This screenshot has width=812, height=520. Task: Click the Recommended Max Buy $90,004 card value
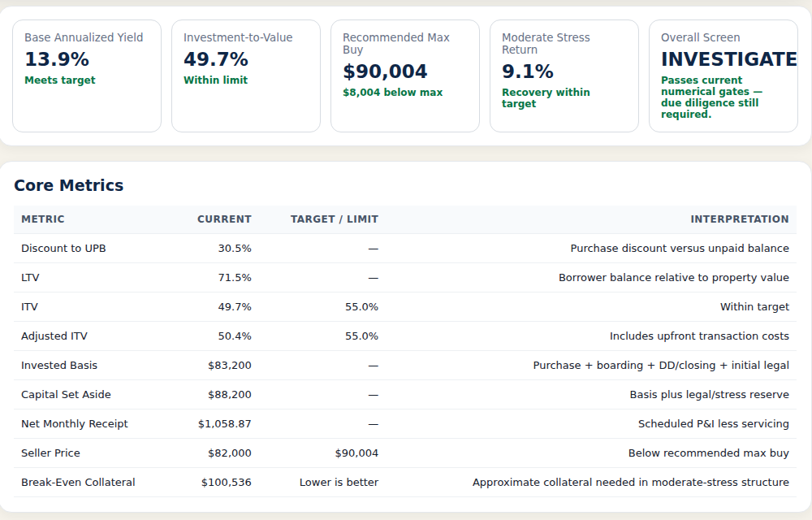pos(385,71)
